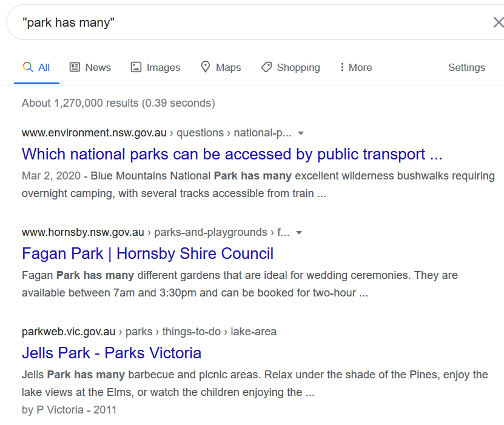504x425 pixels.
Task: Click the www.environment.nsw.gov.au breadcrumb URL
Action: coord(156,133)
